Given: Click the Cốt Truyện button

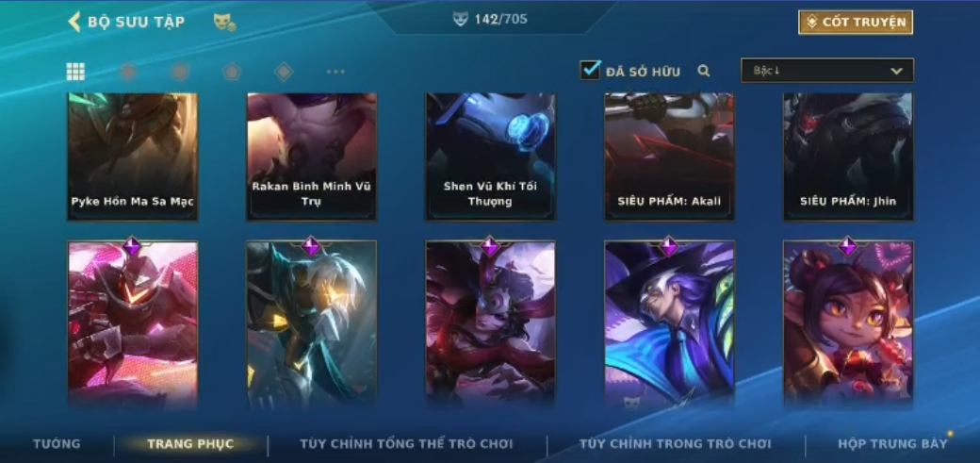Looking at the screenshot, I should click(x=856, y=22).
